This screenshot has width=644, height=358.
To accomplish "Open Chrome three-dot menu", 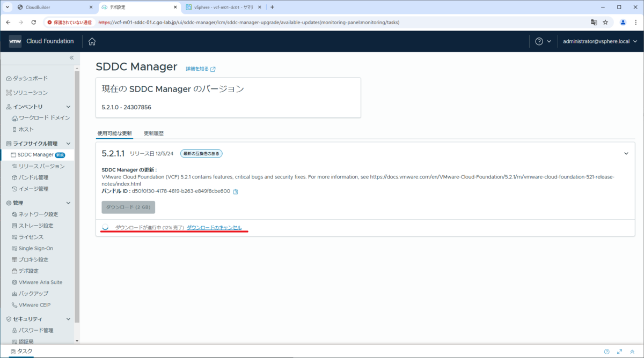I will tap(636, 23).
